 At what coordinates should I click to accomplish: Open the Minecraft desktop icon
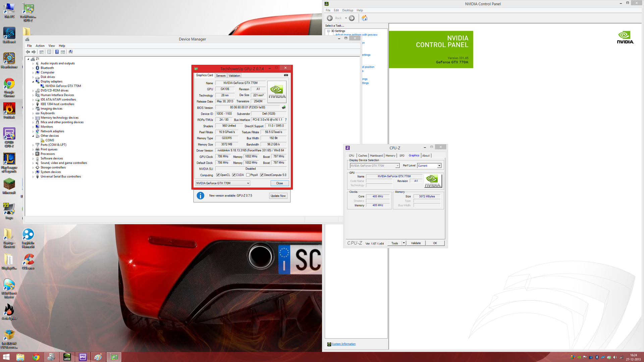pos(9,186)
